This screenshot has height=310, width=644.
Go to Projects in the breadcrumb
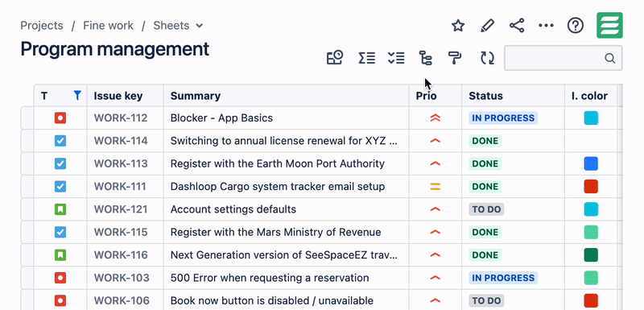tap(42, 26)
